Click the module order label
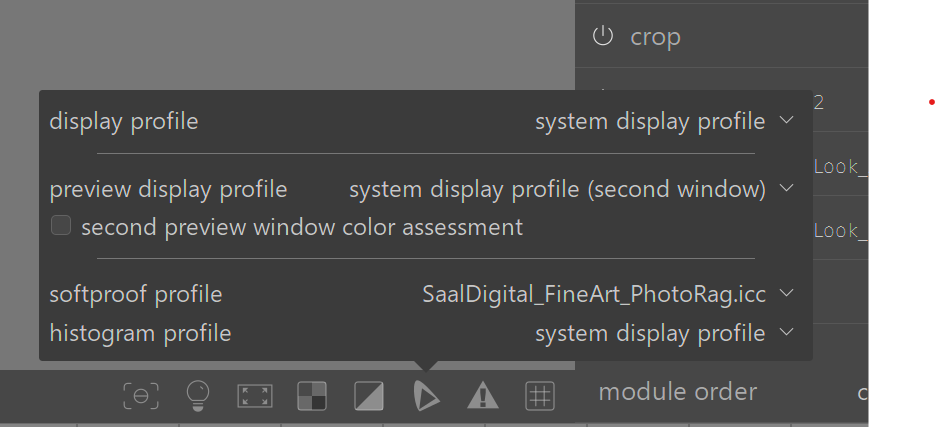 677,392
